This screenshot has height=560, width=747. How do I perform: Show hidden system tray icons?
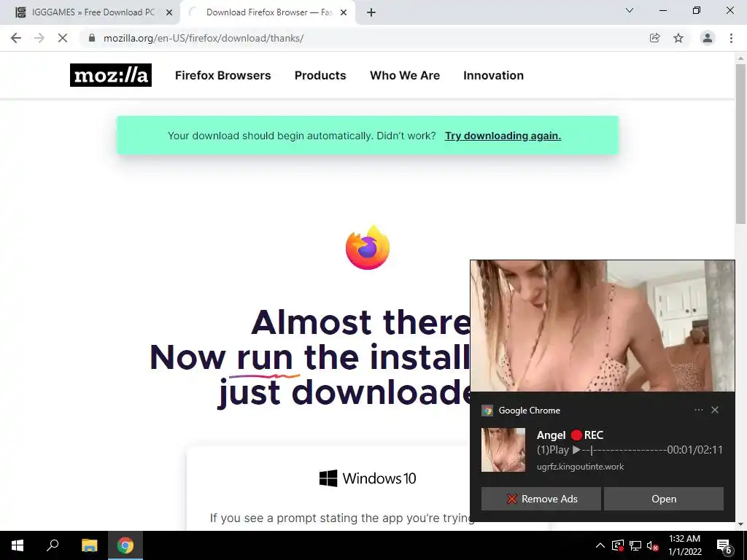point(600,545)
